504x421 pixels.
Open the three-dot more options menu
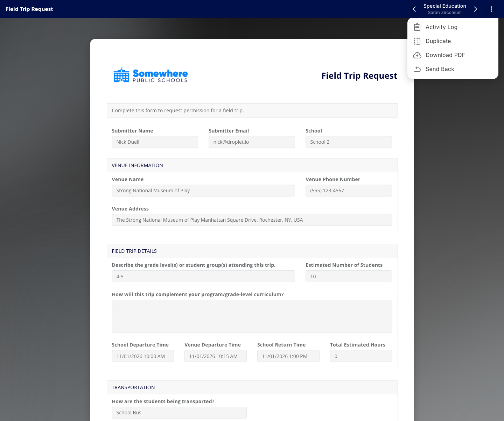491,9
